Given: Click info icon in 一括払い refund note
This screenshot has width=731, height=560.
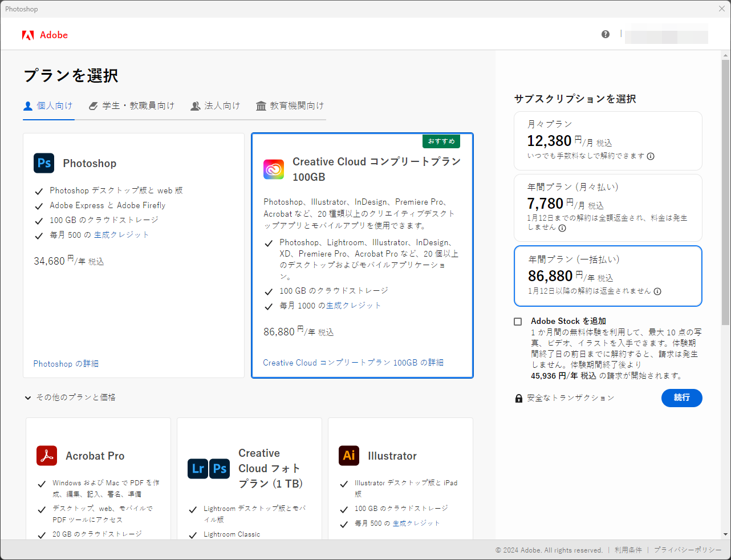Looking at the screenshot, I should click(x=657, y=291).
